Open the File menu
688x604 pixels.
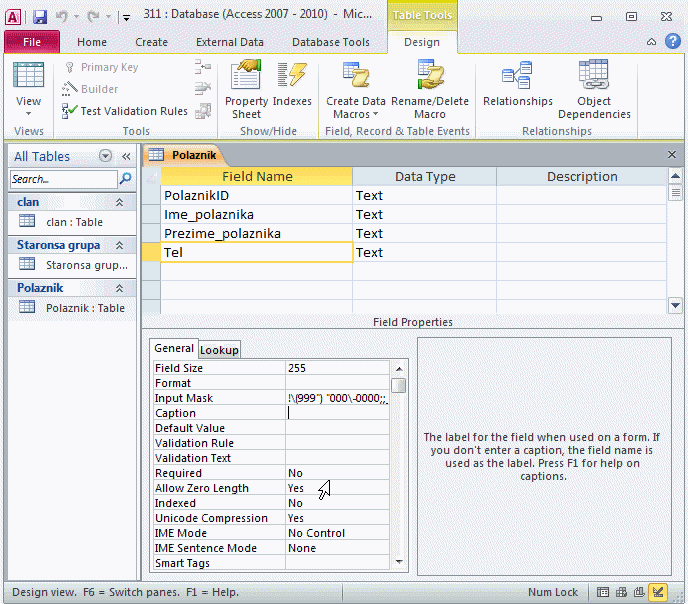coord(31,42)
